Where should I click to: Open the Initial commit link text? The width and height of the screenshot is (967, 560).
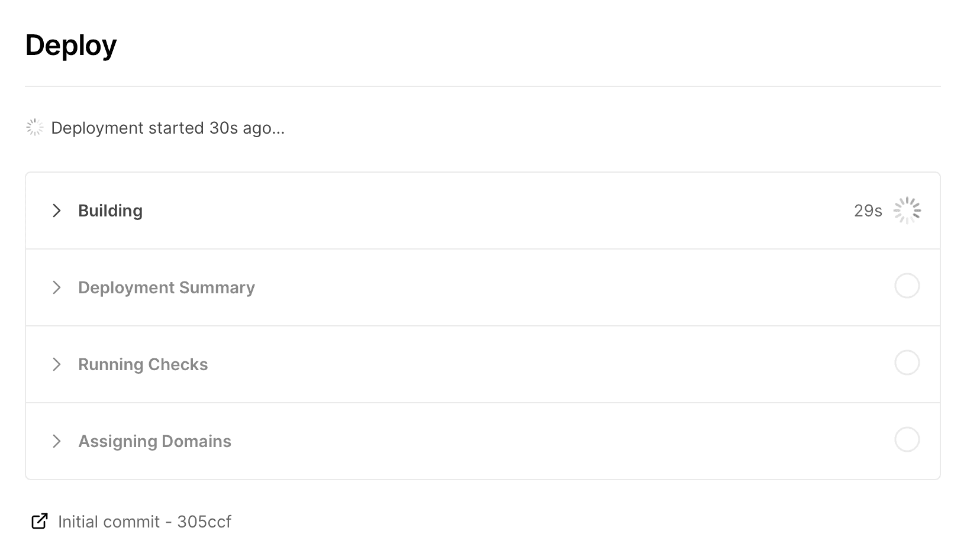click(109, 522)
